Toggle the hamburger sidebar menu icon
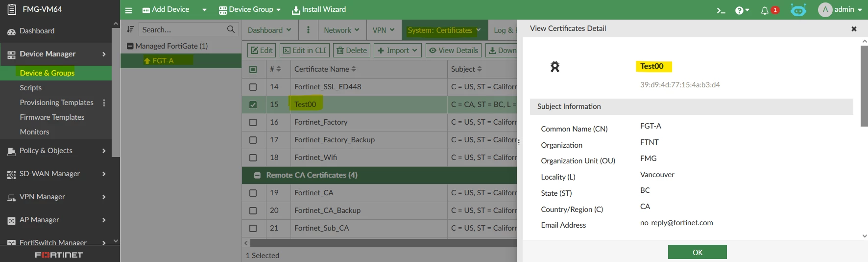 (128, 10)
